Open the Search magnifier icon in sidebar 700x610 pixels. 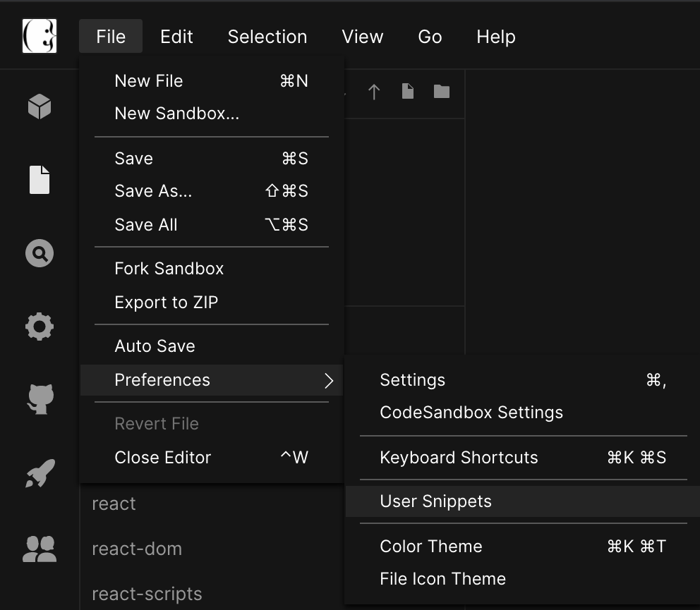tap(40, 253)
